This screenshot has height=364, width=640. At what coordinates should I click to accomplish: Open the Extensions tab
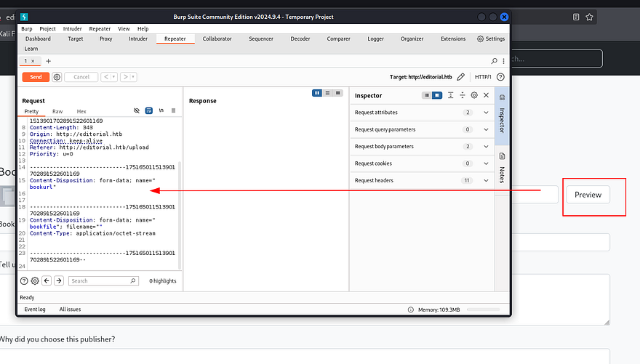453,39
